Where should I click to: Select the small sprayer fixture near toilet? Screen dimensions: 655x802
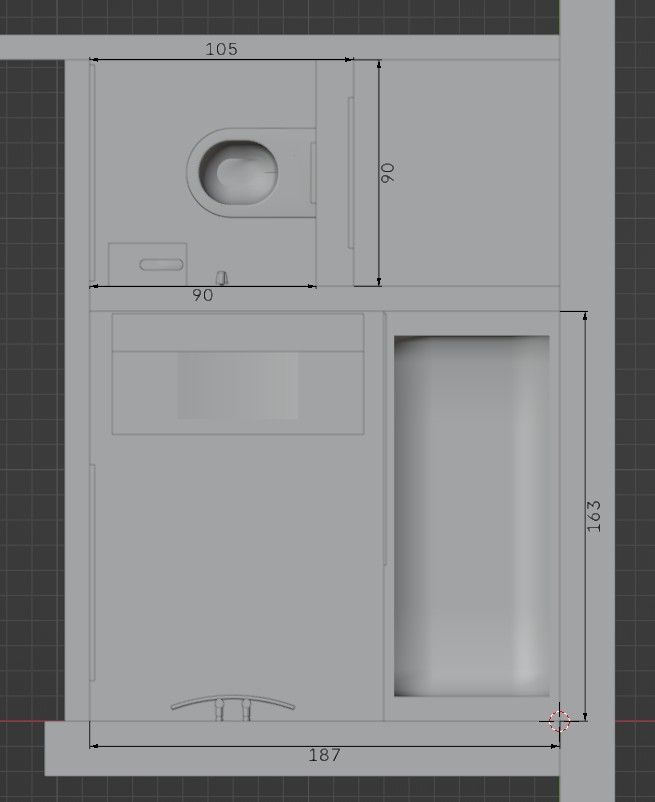221,278
